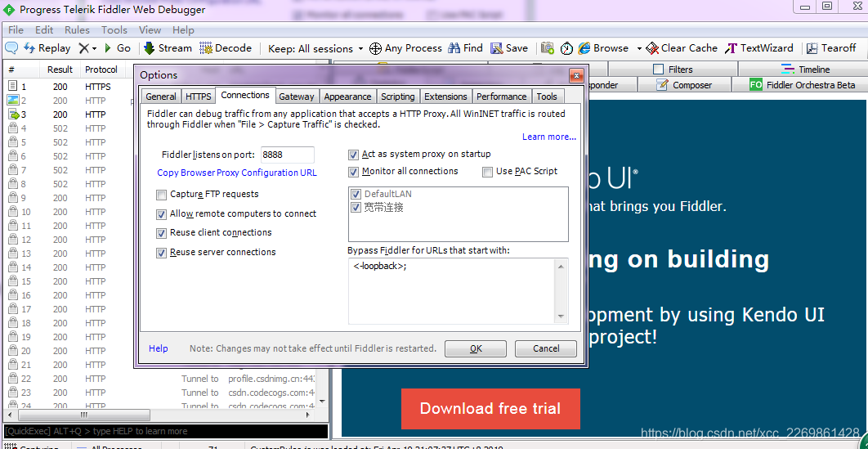Switch to the Tools options tab
The height and width of the screenshot is (449, 868).
pos(547,97)
